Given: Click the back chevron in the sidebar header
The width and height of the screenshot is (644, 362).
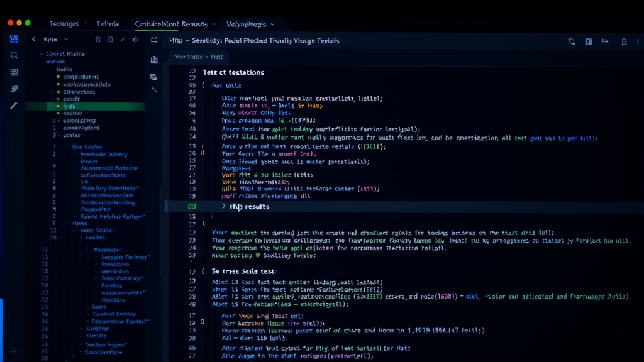Looking at the screenshot, I should 34,39.
